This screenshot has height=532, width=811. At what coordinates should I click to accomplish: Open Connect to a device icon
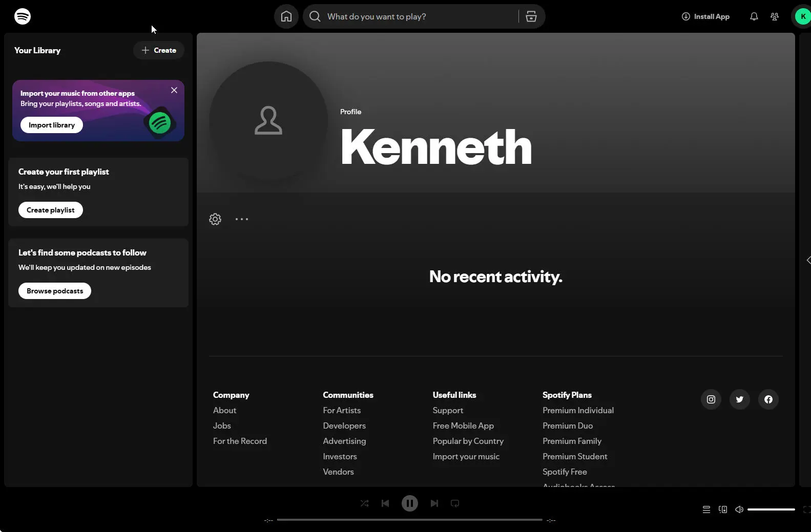point(723,509)
